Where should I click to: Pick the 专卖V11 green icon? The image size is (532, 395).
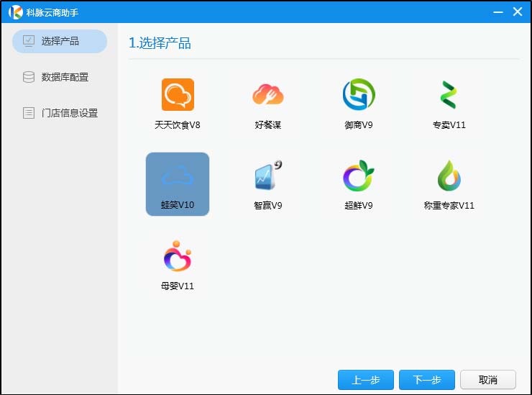[449, 95]
